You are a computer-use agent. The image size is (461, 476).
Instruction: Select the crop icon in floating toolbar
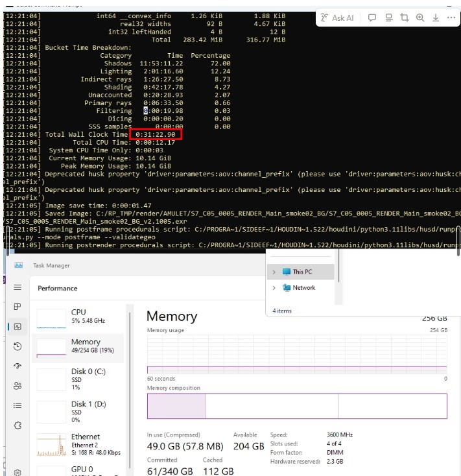(x=405, y=18)
